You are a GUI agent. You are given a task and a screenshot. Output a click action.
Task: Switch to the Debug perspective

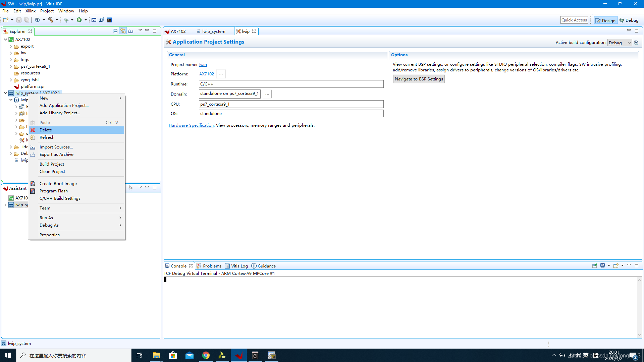pyautogui.click(x=629, y=20)
